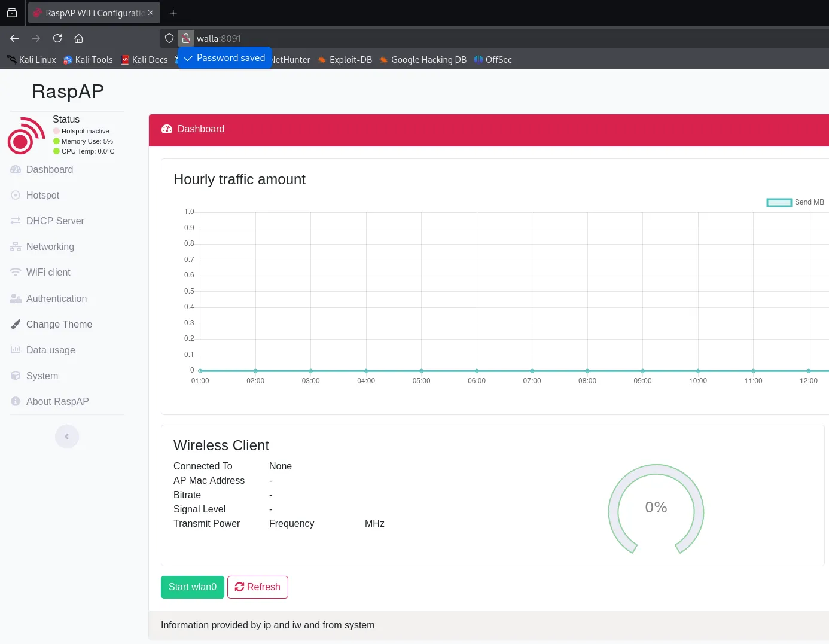Click the Refresh button
829x644 pixels.
coord(258,587)
